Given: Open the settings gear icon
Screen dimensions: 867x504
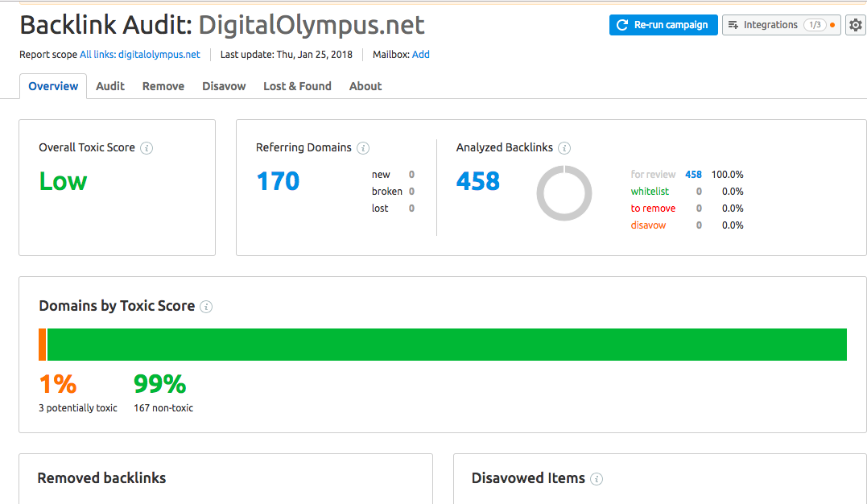Looking at the screenshot, I should pyautogui.click(x=856, y=25).
